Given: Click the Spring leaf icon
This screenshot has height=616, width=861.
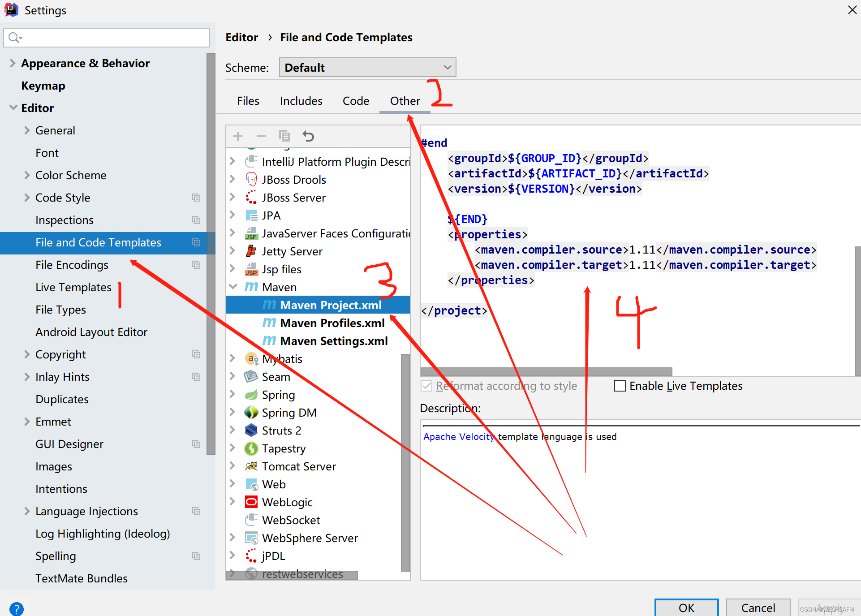Looking at the screenshot, I should coord(251,395).
